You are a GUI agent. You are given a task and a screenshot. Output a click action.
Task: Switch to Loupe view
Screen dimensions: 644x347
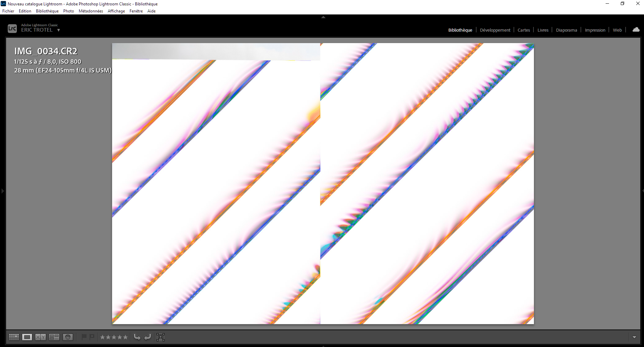click(x=27, y=337)
